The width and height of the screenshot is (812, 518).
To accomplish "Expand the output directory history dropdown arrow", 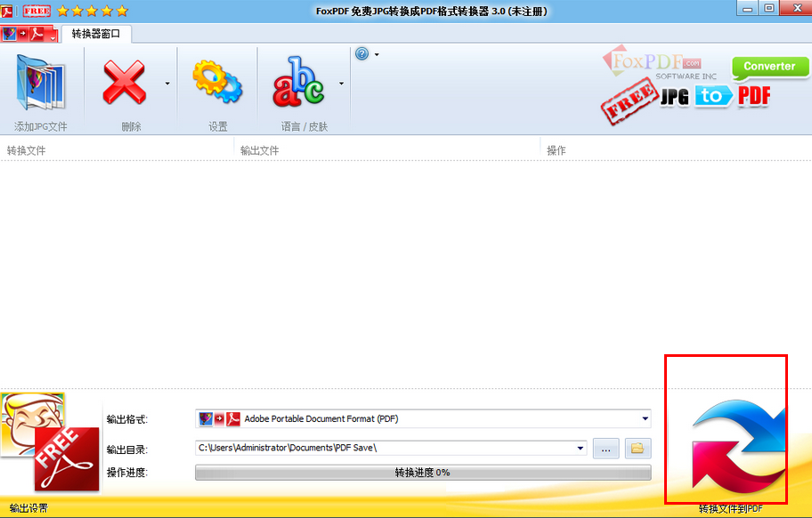I will [580, 449].
